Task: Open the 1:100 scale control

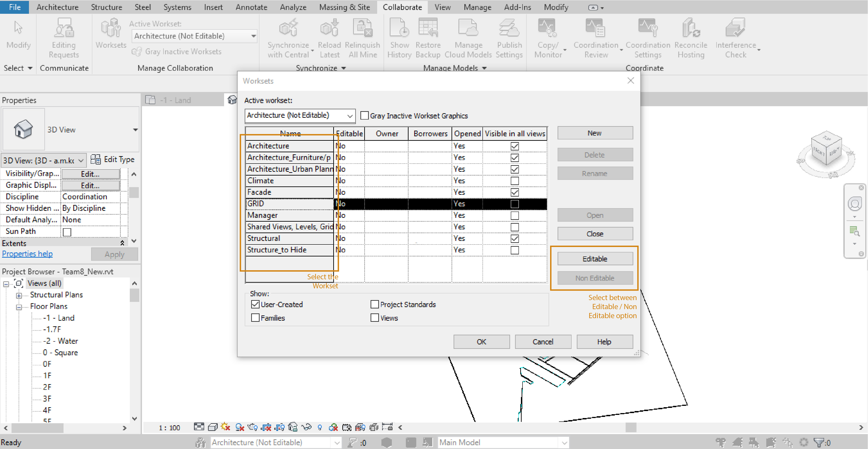Action: [170, 428]
